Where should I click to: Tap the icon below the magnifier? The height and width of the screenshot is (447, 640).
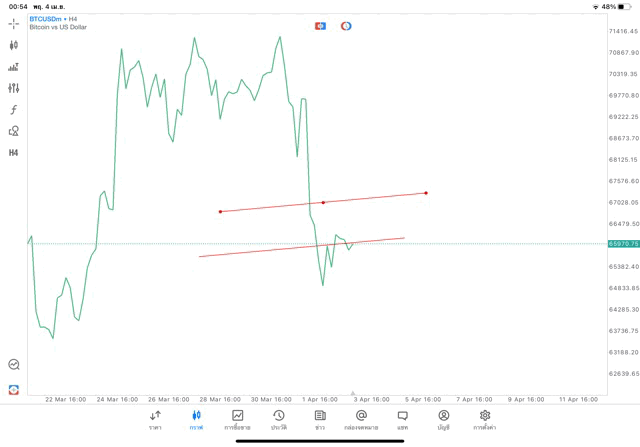(x=14, y=389)
